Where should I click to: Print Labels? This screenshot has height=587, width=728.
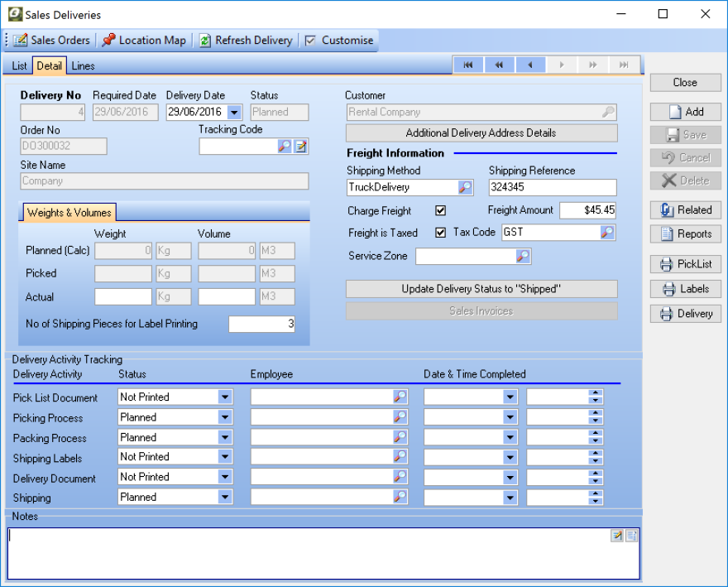[685, 289]
